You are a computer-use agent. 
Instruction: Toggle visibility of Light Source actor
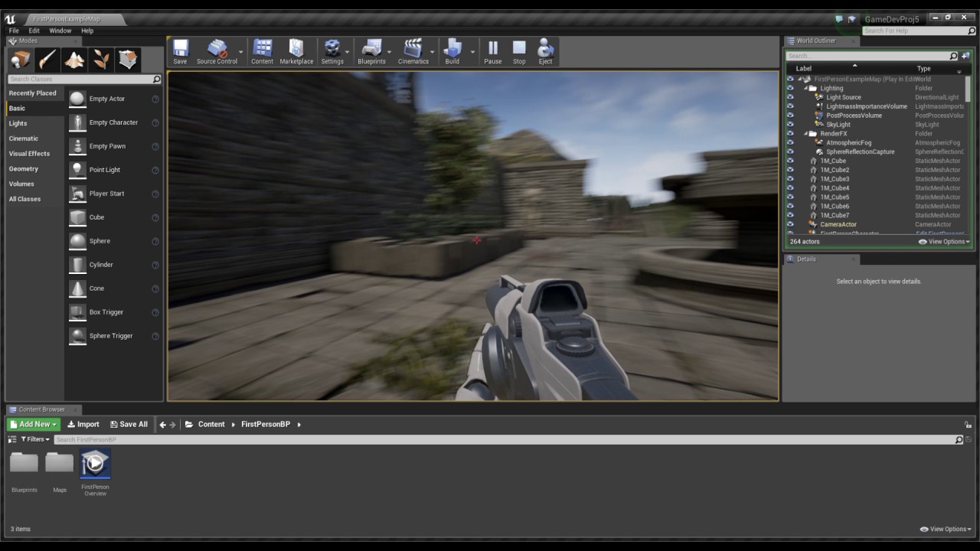[790, 97]
